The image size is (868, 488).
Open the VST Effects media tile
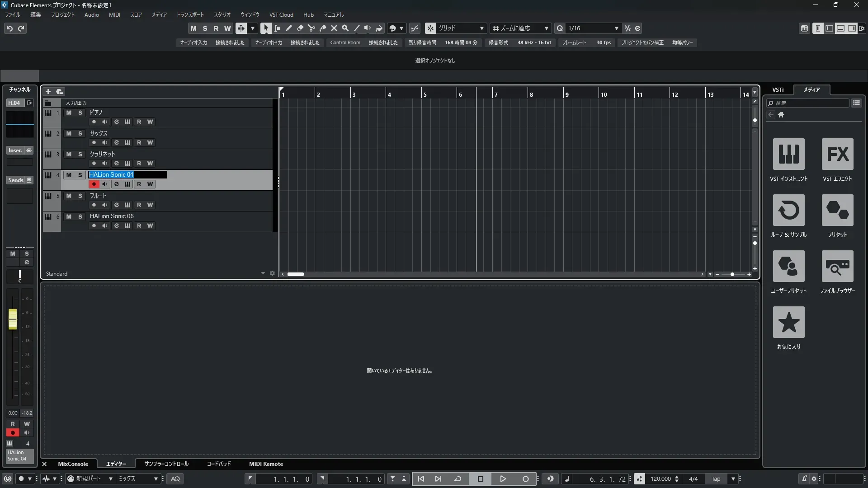pyautogui.click(x=837, y=154)
